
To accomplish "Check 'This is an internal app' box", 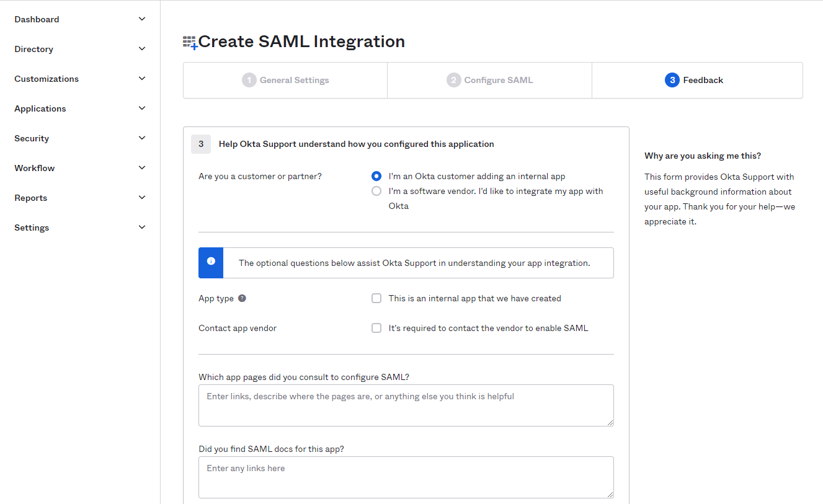I will [x=376, y=298].
